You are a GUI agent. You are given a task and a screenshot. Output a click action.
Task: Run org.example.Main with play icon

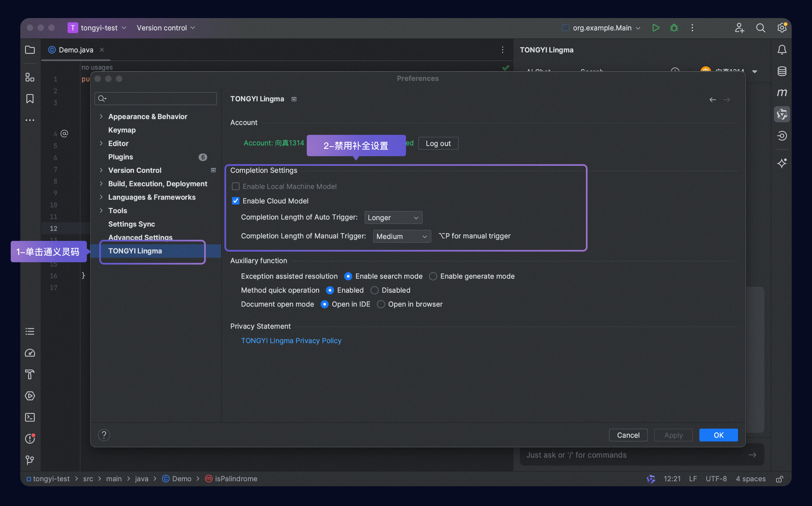[x=656, y=28]
